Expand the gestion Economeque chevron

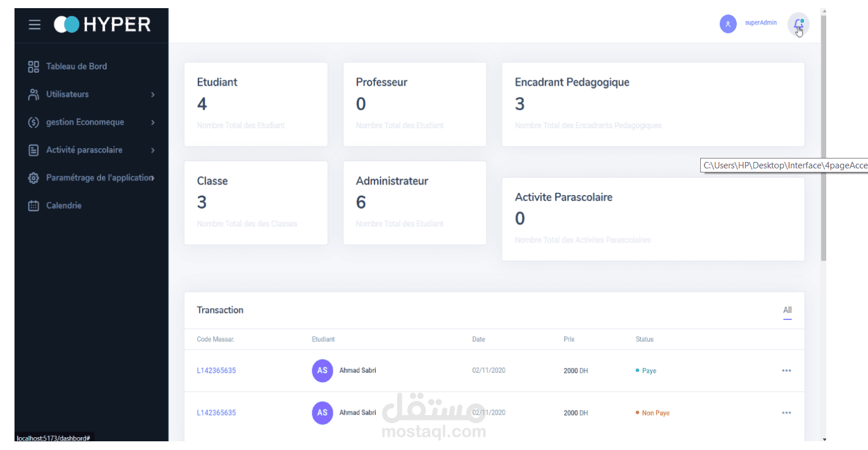tap(153, 123)
